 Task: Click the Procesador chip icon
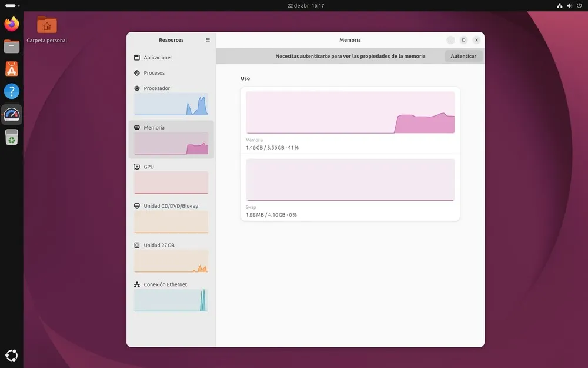pos(137,88)
